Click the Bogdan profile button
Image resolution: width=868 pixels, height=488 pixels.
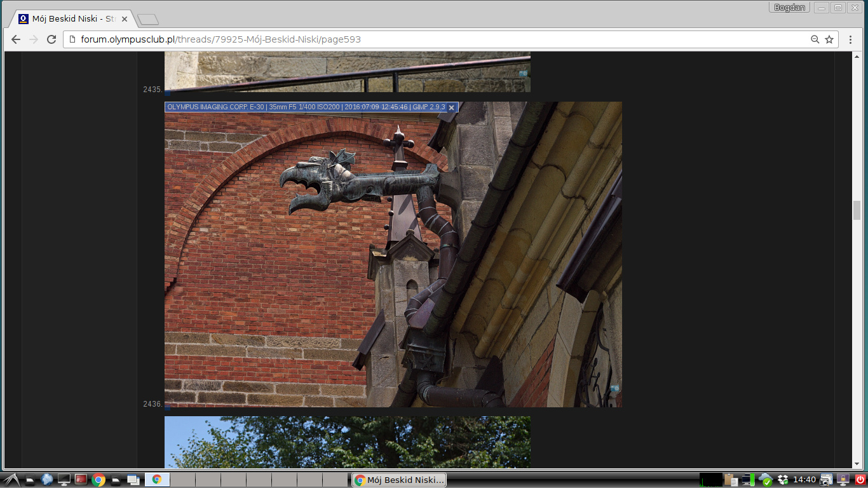pos(789,8)
